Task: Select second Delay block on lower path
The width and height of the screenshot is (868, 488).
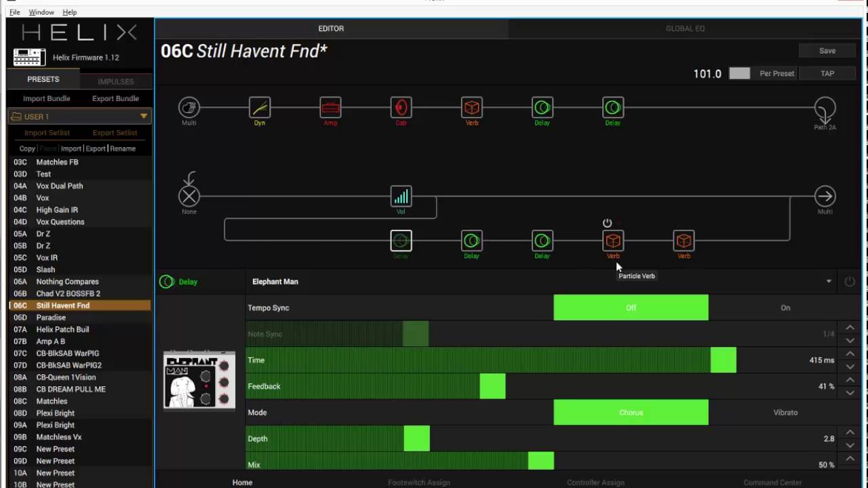Action: point(471,241)
